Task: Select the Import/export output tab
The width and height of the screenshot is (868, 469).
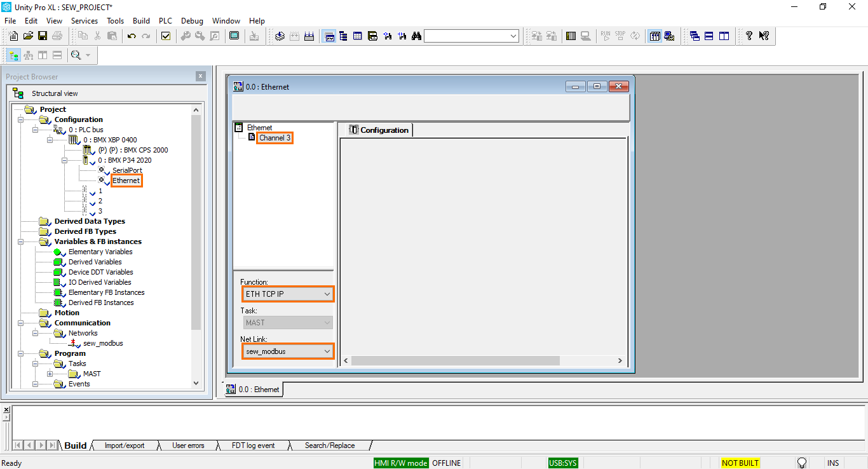Action: (x=125, y=445)
